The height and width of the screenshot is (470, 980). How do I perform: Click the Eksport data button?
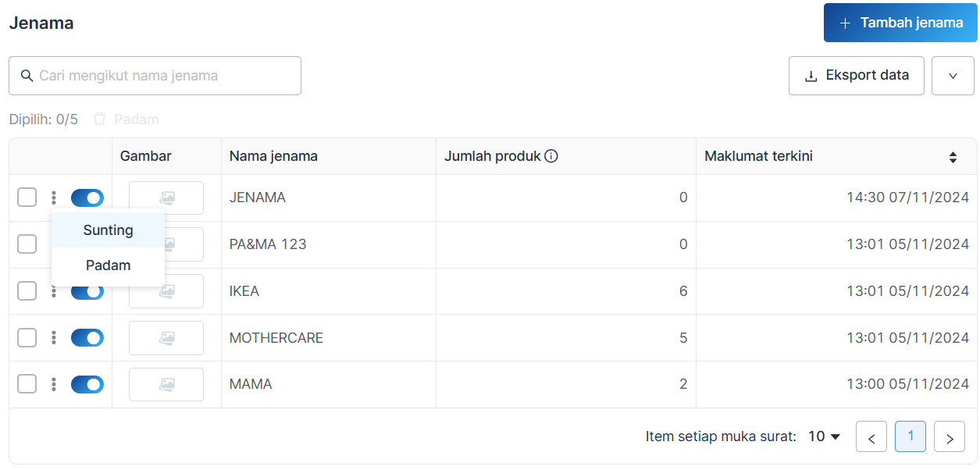tap(857, 76)
